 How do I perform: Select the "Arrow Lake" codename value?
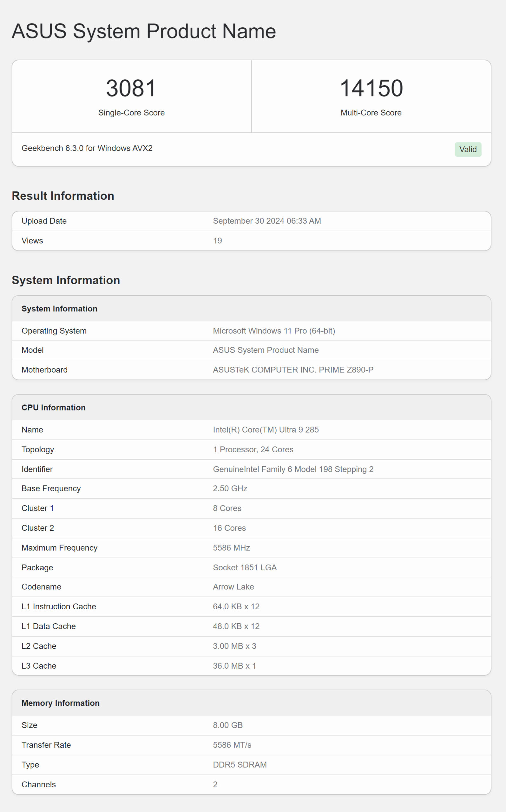tap(233, 587)
